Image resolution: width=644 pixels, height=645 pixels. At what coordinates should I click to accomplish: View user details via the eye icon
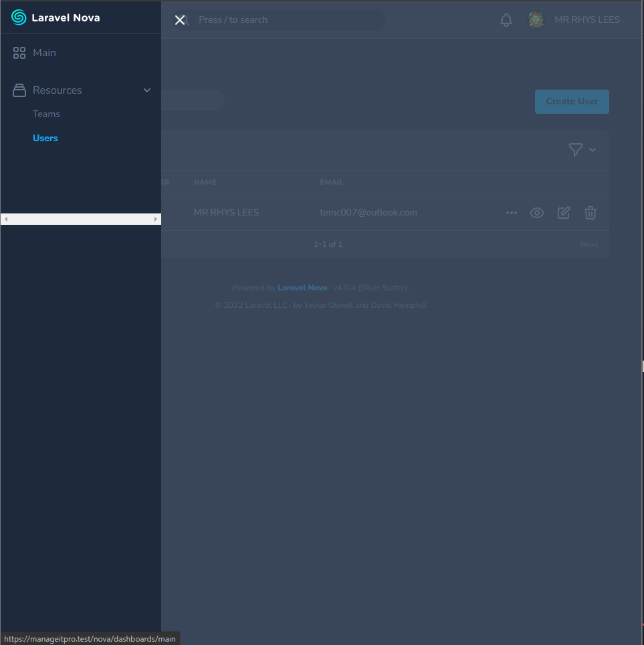tap(537, 213)
